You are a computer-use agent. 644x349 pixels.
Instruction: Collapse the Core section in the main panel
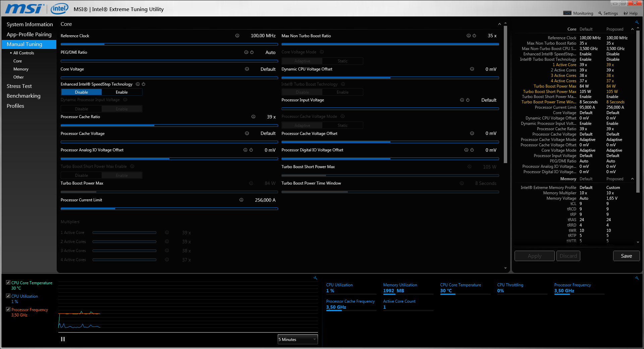[x=499, y=24]
